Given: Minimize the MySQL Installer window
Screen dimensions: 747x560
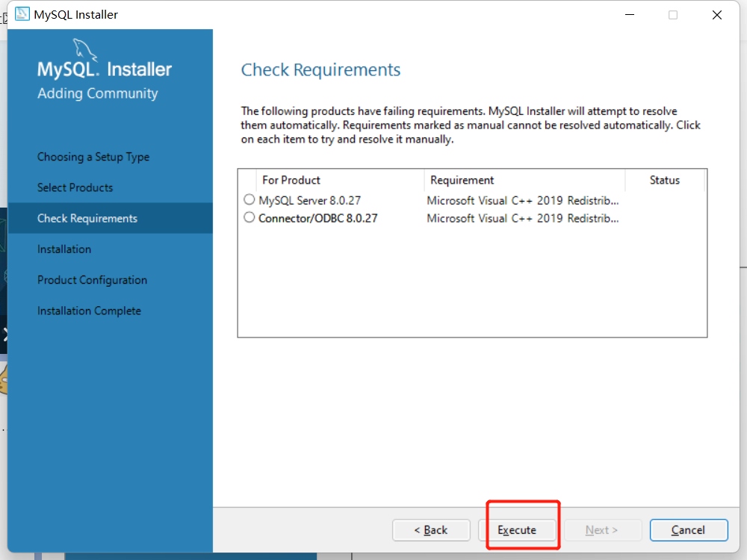Looking at the screenshot, I should point(630,15).
